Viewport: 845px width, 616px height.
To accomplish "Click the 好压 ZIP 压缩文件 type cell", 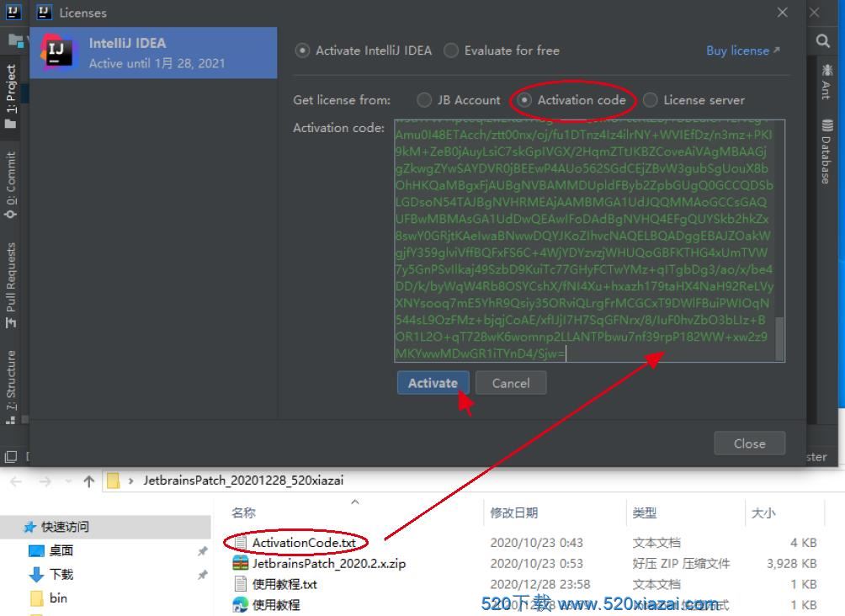I will pos(681,563).
